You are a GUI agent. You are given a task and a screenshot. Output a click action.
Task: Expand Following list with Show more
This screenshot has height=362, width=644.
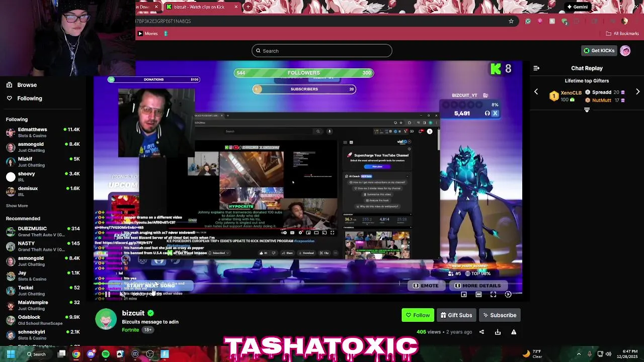point(17,206)
